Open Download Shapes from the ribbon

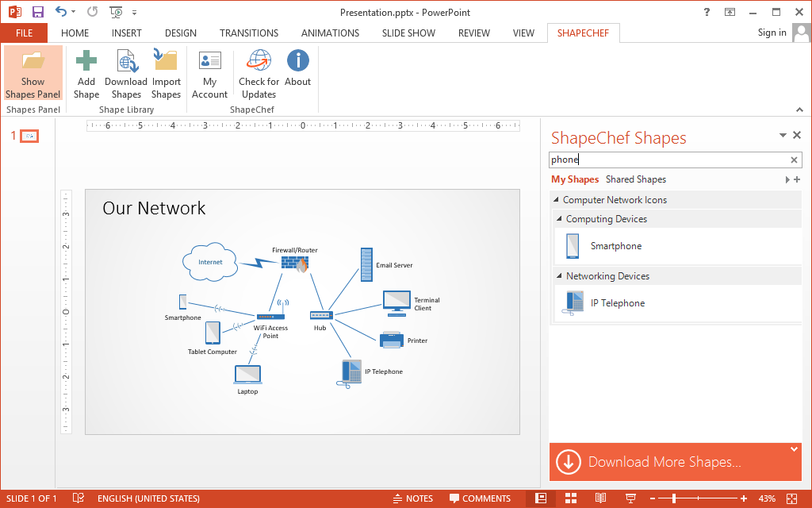pos(126,74)
